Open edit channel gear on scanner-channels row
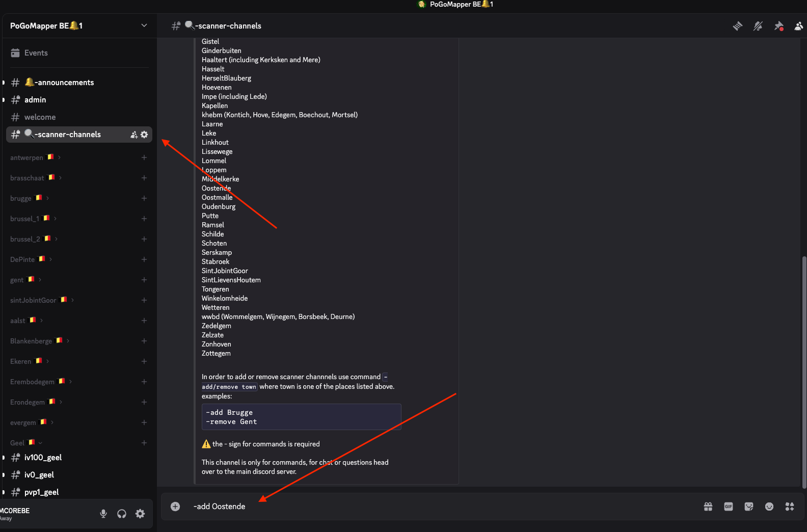Viewport: 807px width, 532px height. point(144,135)
